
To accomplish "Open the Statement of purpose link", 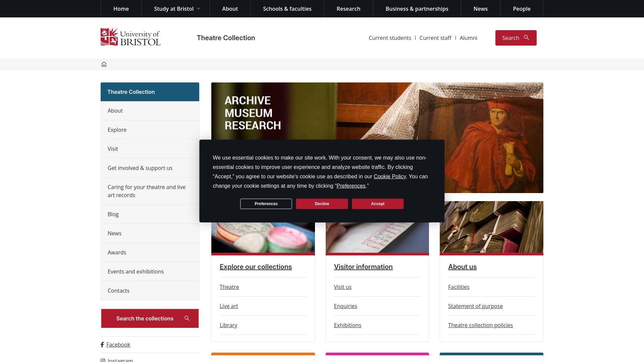I will (475, 306).
